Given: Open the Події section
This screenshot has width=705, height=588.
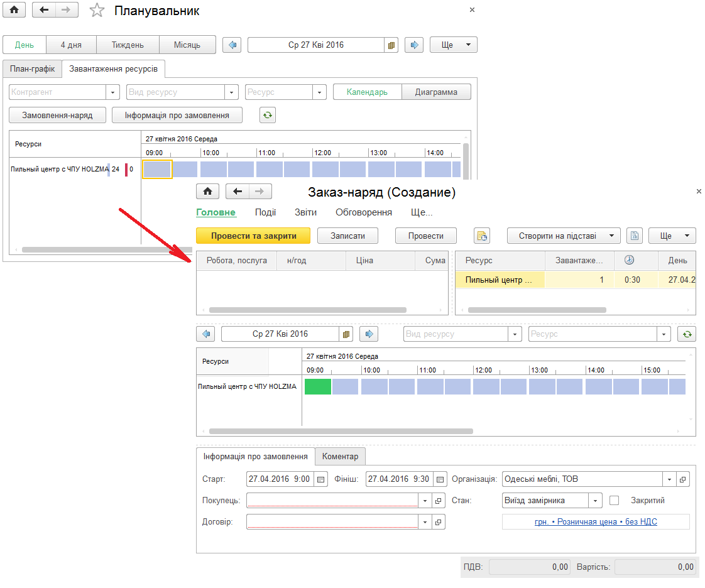Looking at the screenshot, I should [265, 212].
